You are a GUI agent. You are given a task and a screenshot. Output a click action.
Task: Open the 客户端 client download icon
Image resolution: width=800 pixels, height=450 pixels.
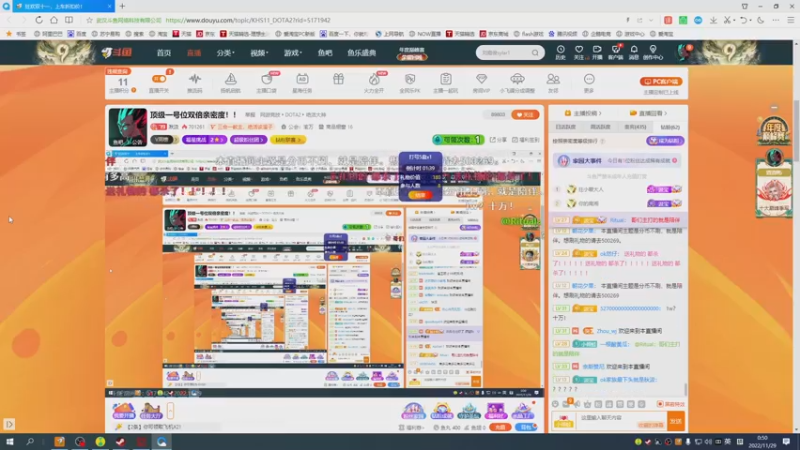click(x=615, y=52)
